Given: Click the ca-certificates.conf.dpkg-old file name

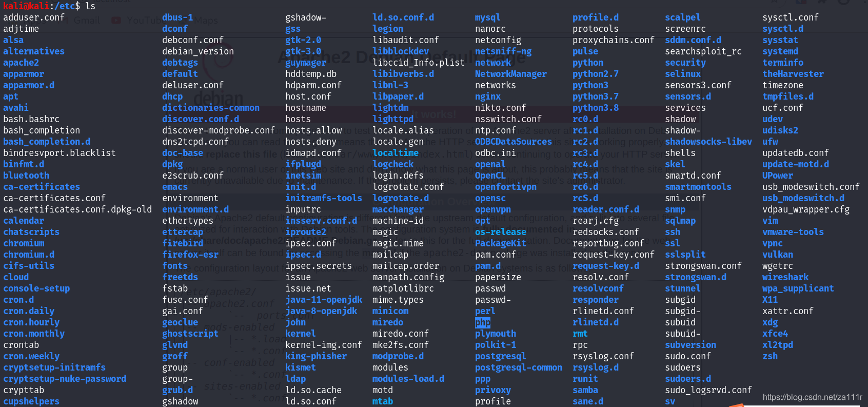Looking at the screenshot, I should 77,209.
